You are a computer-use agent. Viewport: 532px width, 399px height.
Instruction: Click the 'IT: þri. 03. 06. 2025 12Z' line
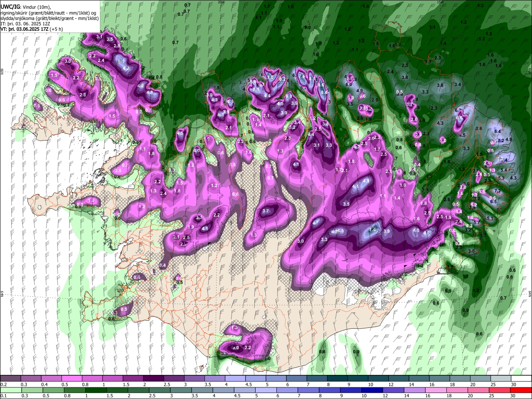[x=26, y=24]
